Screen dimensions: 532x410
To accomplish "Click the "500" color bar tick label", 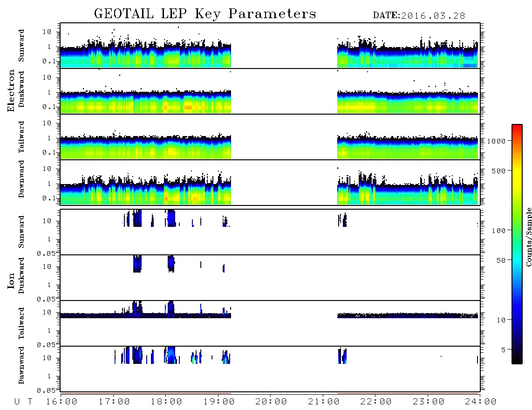I will coord(498,171).
